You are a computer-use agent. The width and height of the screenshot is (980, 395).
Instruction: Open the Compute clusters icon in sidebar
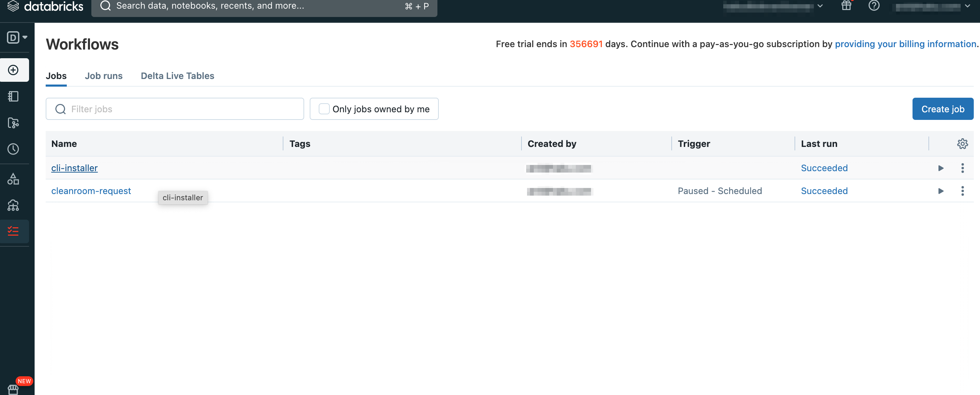tap(13, 205)
